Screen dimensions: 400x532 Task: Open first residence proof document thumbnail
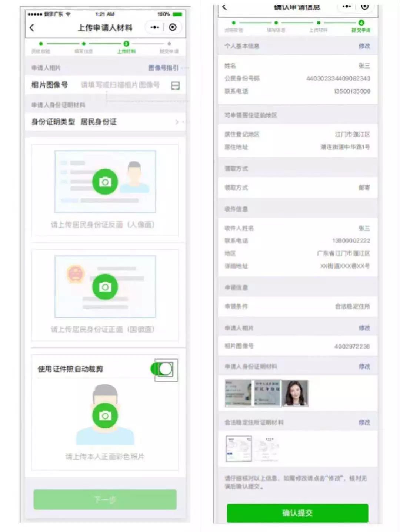pyautogui.click(x=239, y=449)
